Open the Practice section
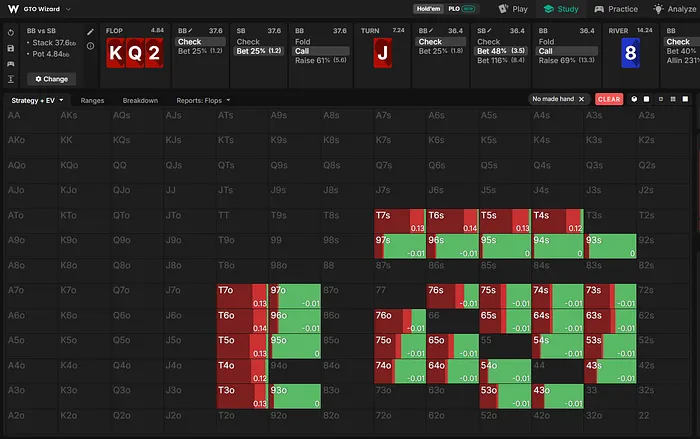Viewport: 700px width, 439px height. point(616,9)
